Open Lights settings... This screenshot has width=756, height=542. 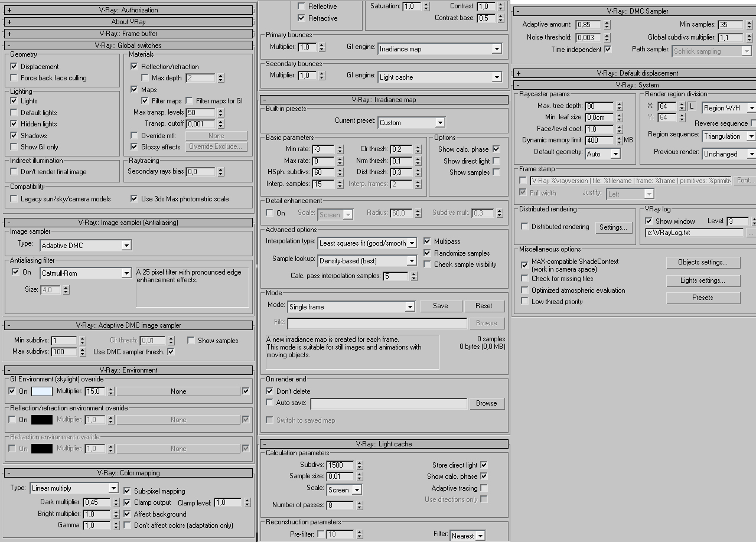pyautogui.click(x=703, y=280)
